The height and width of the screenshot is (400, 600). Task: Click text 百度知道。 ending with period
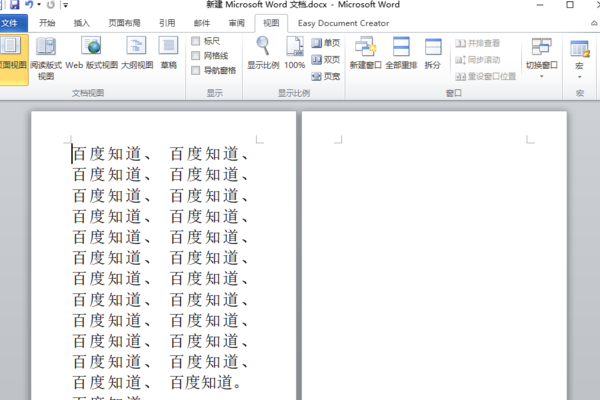[205, 382]
